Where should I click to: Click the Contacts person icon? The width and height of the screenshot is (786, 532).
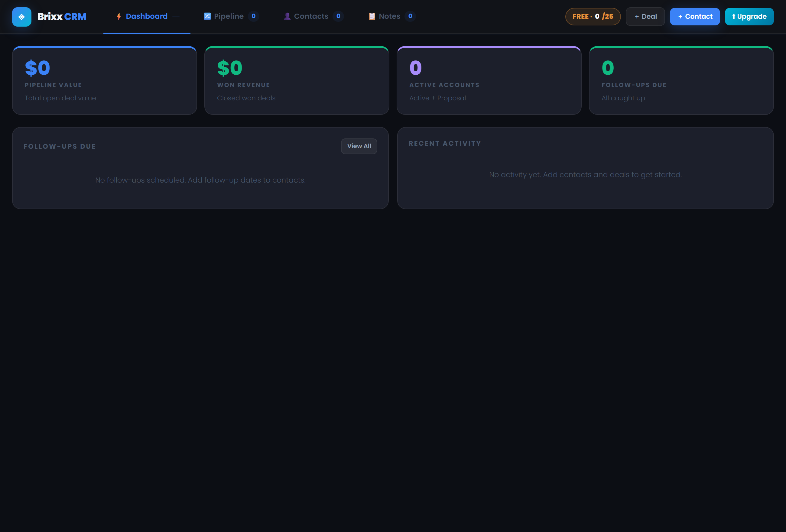point(287,16)
